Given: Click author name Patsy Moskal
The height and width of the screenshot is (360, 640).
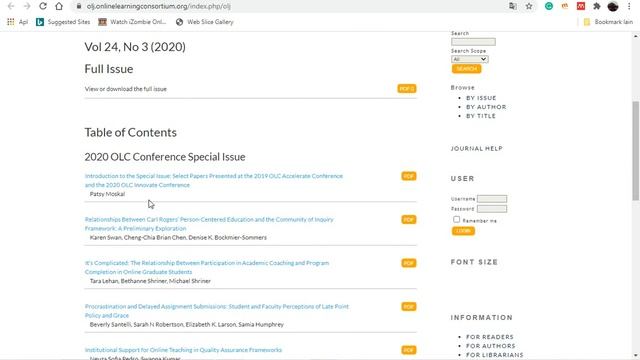Looking at the screenshot, I should click(x=107, y=194).
